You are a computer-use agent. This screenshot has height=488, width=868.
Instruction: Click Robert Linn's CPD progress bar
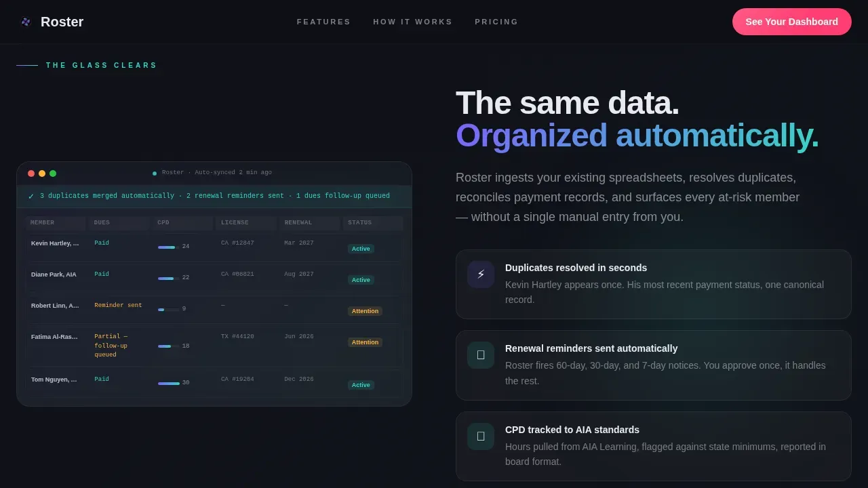tap(169, 310)
